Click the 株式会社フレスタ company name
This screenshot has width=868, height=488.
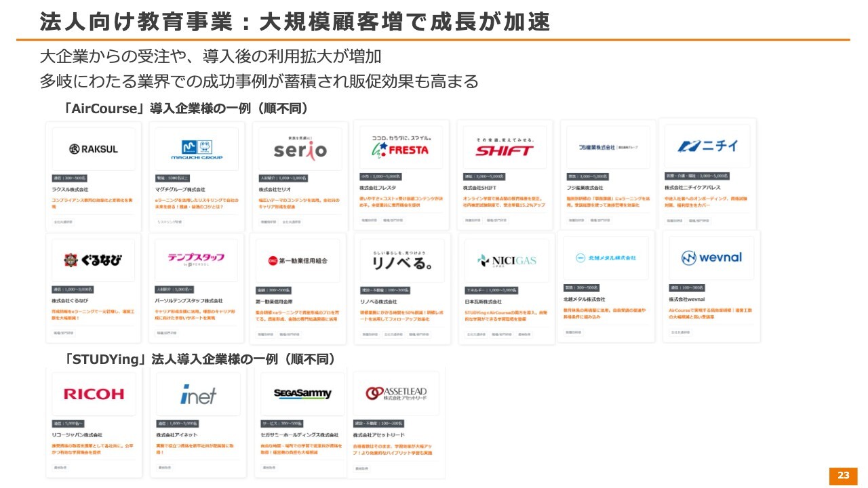coord(378,188)
